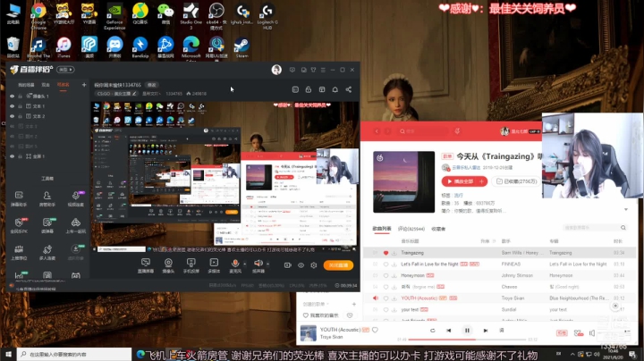Open the streaming settings gear icon
Screen dimensions: 644x361
tap(314, 265)
